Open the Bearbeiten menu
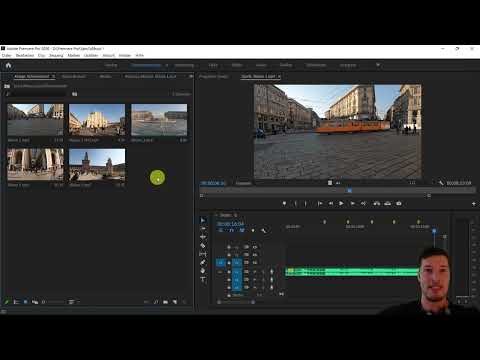480x360 pixels. pyautogui.click(x=25, y=55)
